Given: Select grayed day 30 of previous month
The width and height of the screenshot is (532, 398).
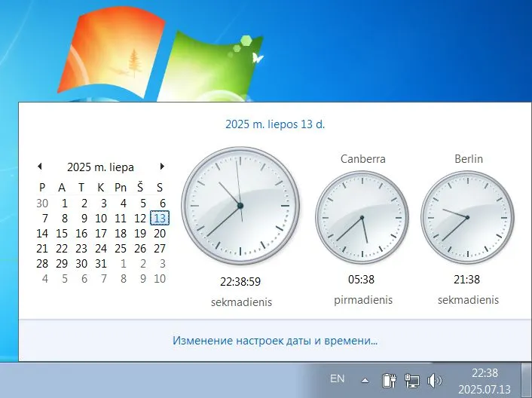Looking at the screenshot, I should pos(42,204).
